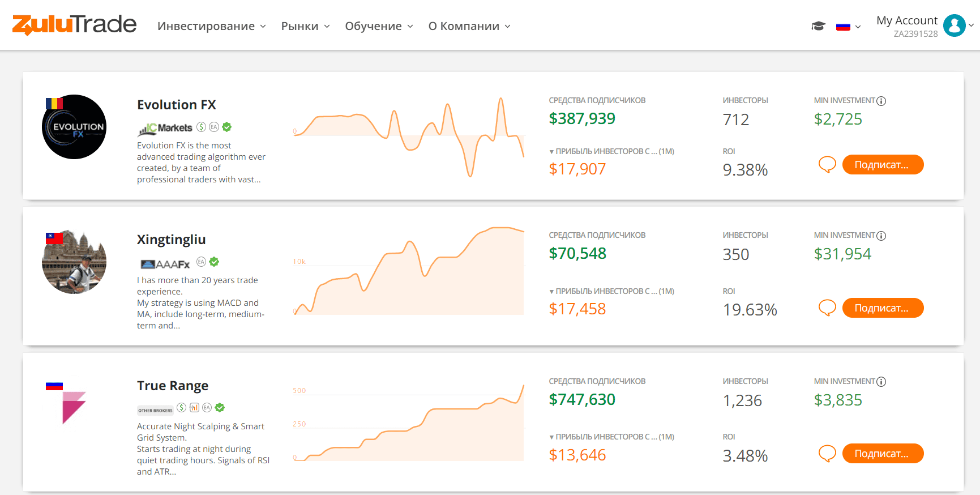Click the AAAFx broker logo
The width and height of the screenshot is (980, 495).
click(x=165, y=264)
